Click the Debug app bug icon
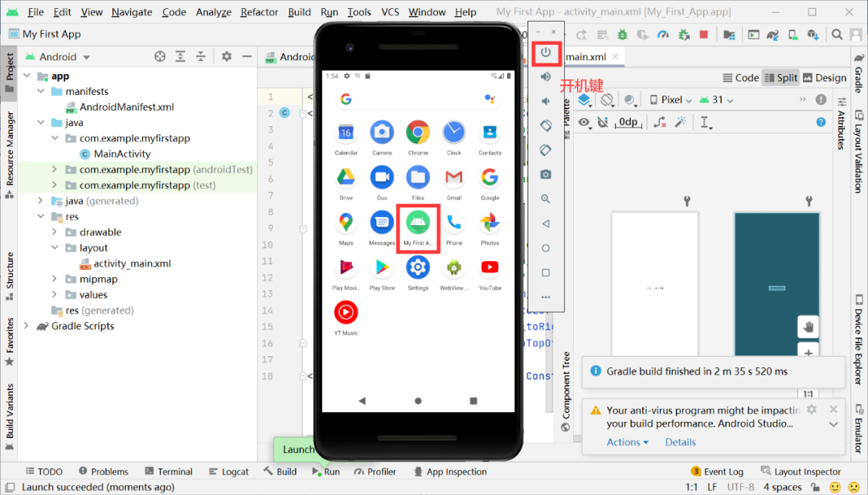The width and height of the screenshot is (868, 495). pyautogui.click(x=622, y=35)
